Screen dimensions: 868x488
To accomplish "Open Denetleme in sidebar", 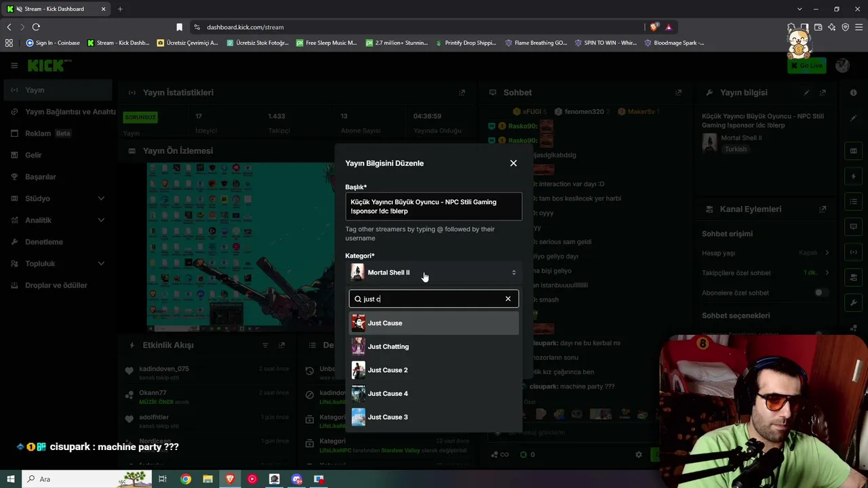I will tap(57, 242).
